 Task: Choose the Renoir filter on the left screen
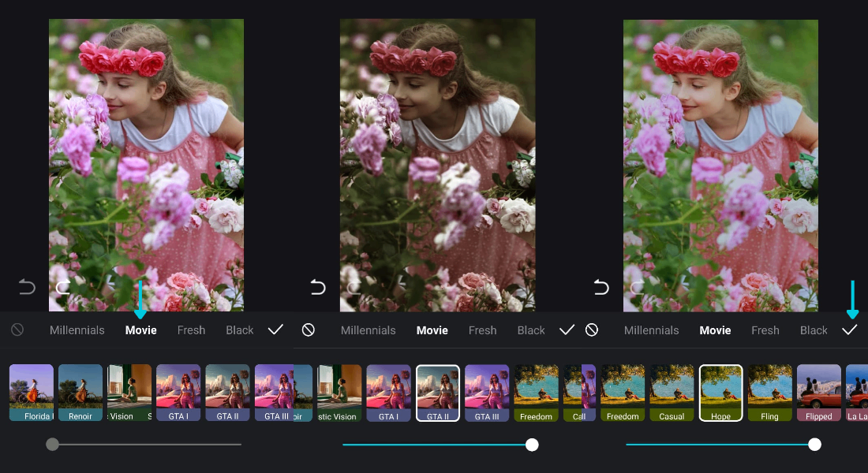[80, 393]
